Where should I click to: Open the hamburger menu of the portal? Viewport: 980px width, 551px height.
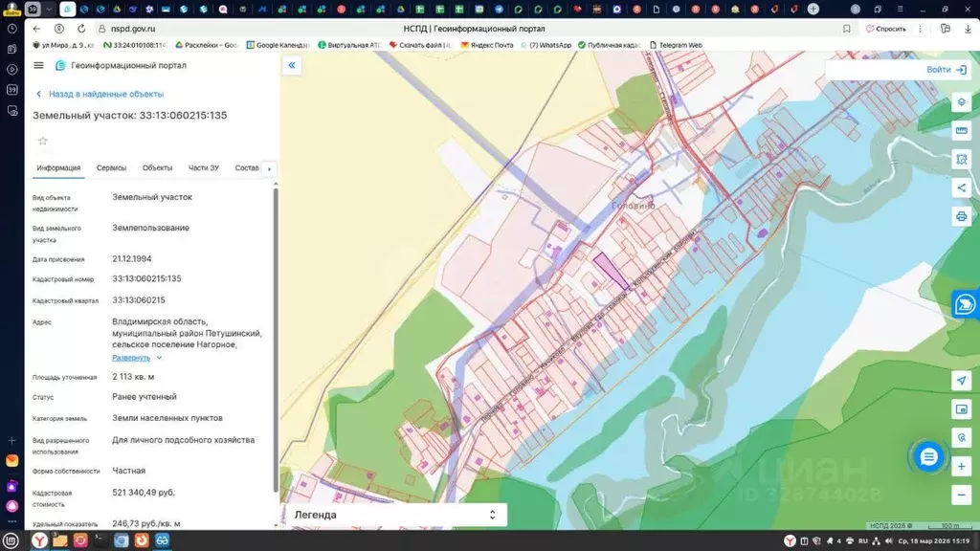coord(38,65)
